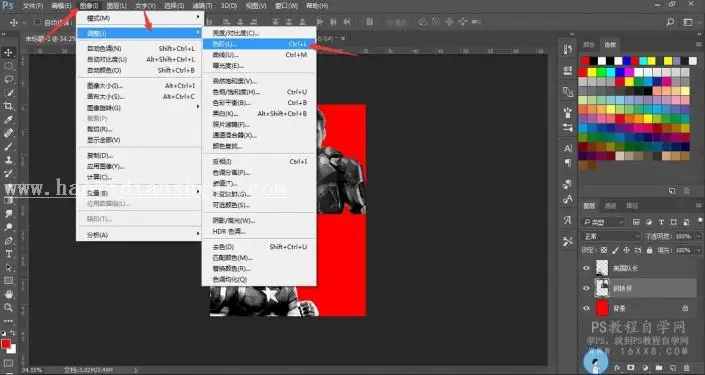Select the 美国队长 layer thumbnail
705x375 pixels.
[602, 268]
